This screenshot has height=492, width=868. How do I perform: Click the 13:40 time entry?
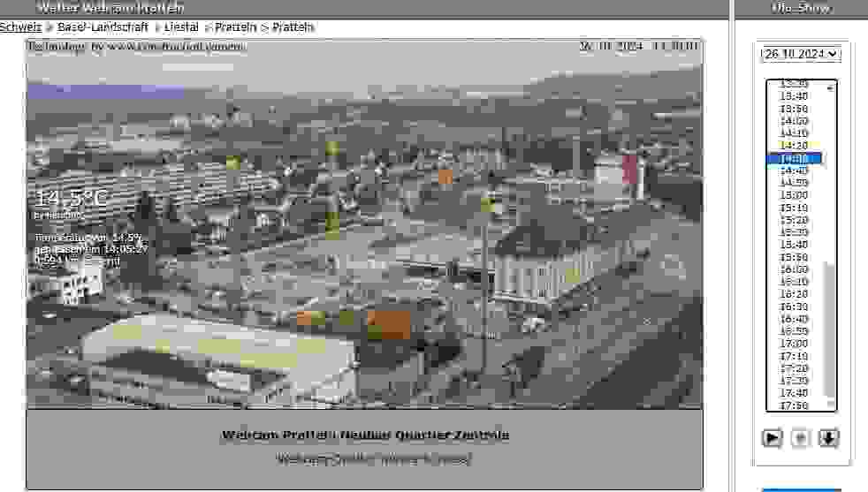794,96
